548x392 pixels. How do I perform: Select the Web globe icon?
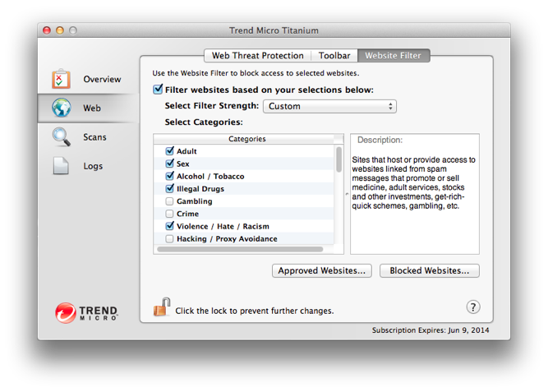62,108
